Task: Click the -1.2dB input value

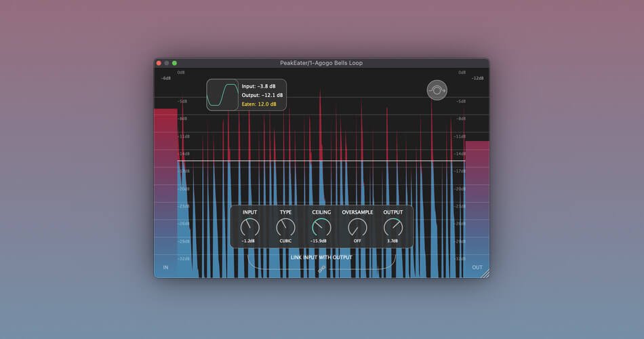Action: click(x=248, y=241)
